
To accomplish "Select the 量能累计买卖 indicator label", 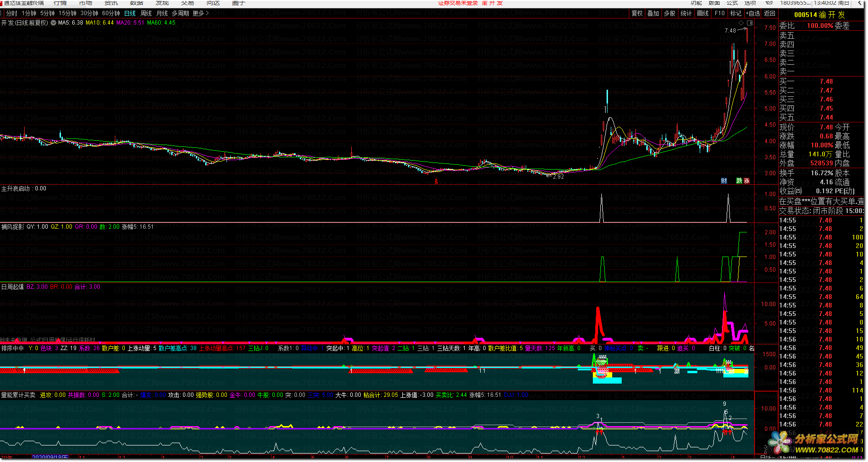I will [18, 395].
